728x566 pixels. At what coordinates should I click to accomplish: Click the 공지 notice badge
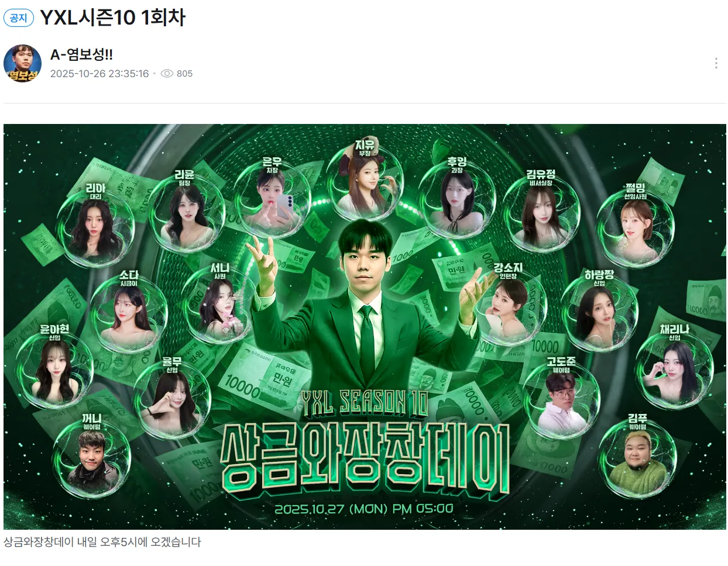pos(19,18)
